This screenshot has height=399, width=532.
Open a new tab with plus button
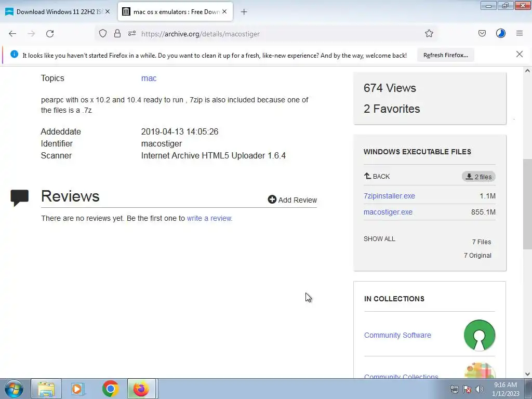tap(244, 12)
